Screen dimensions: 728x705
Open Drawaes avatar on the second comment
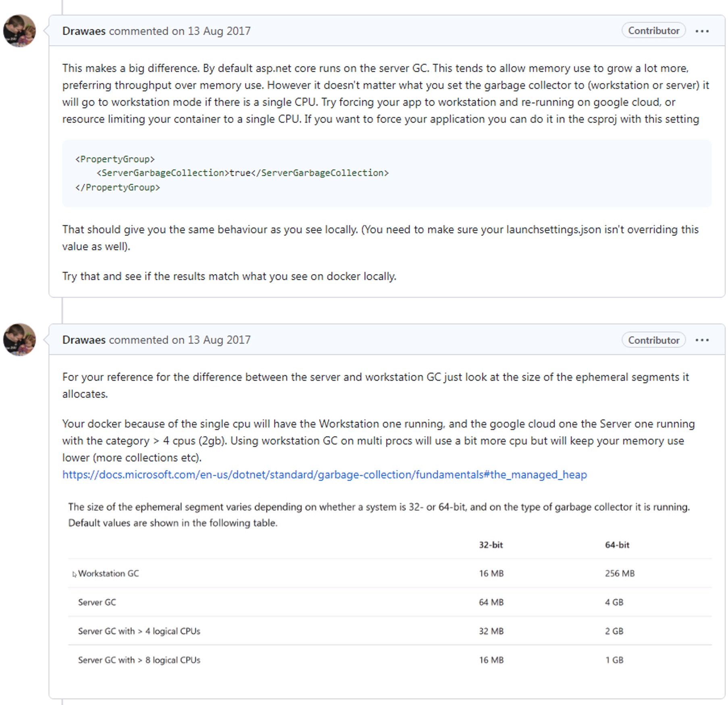[19, 340]
